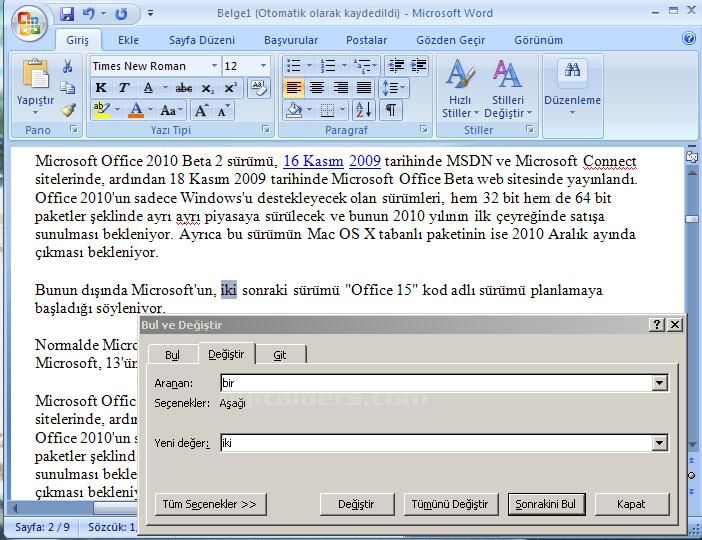Viewport: 702px width, 540px height.
Task: Open Hızlı Stiller gallery
Action: click(x=460, y=89)
